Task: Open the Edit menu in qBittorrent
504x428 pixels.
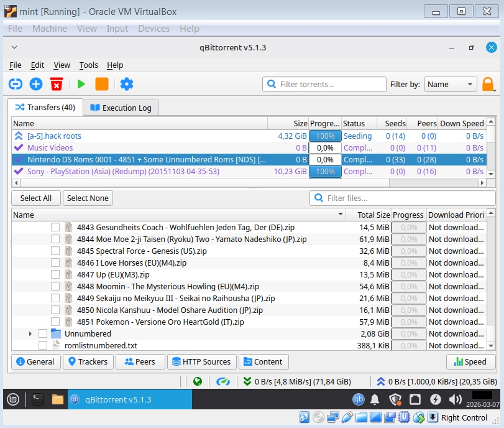Action: pos(37,65)
